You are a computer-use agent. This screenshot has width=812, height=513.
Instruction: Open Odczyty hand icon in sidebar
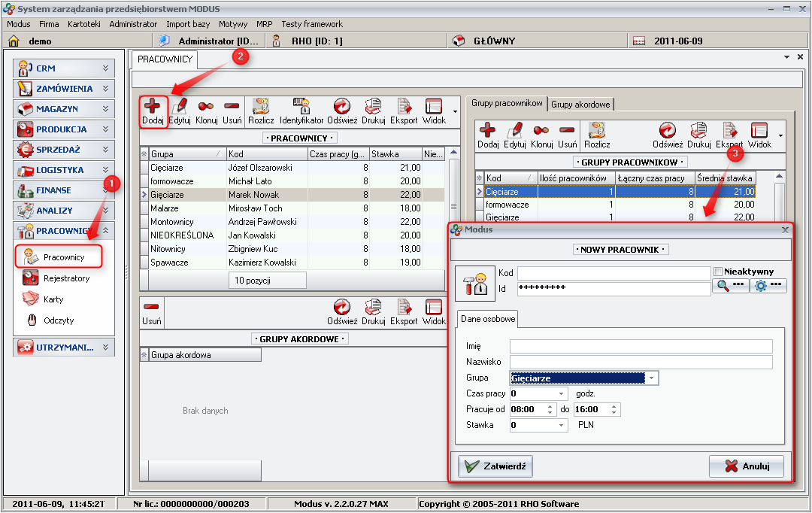pyautogui.click(x=58, y=320)
